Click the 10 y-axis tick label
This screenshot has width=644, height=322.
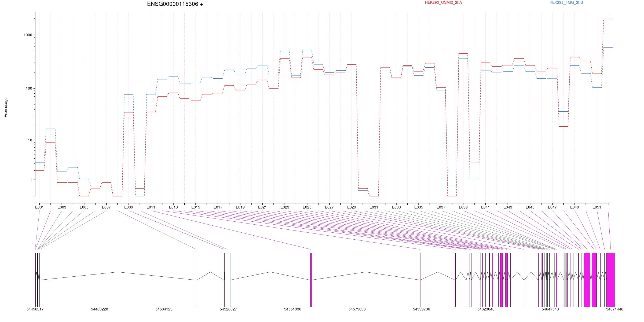pyautogui.click(x=30, y=140)
